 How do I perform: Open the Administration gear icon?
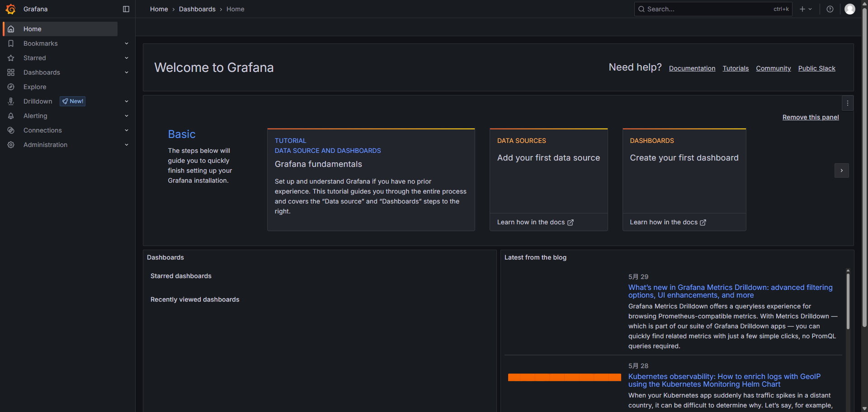11,145
